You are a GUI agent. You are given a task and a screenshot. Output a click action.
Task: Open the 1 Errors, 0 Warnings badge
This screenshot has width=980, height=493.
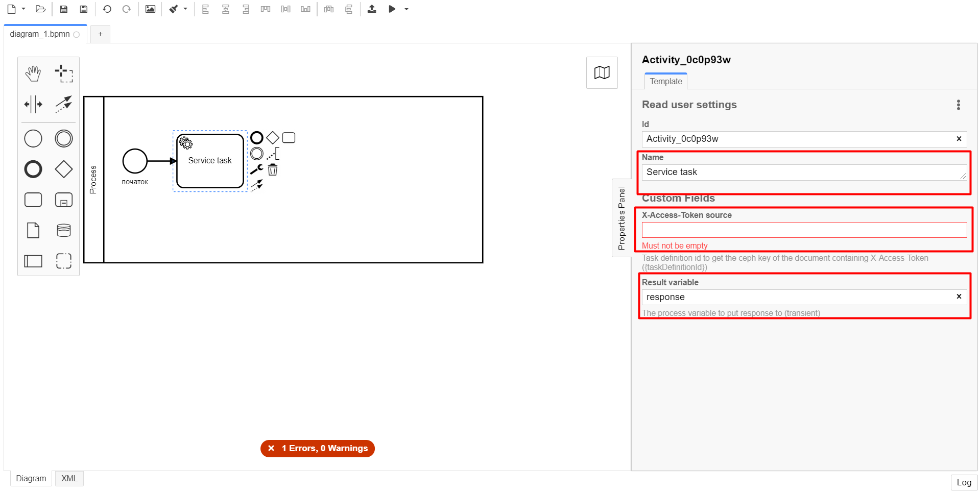pyautogui.click(x=318, y=449)
